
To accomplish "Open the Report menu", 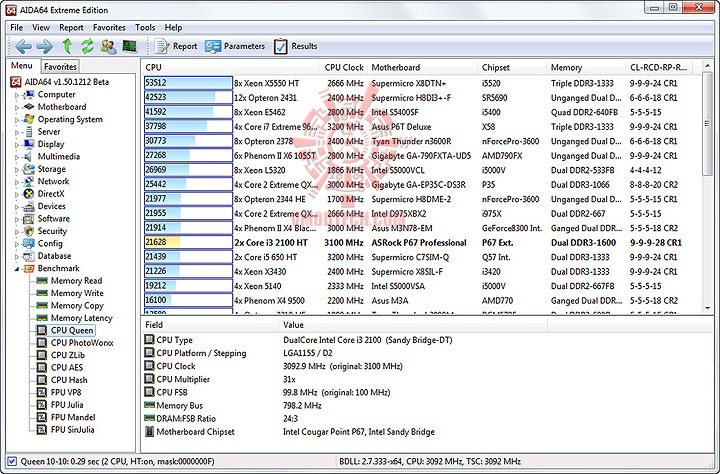I will pyautogui.click(x=71, y=28).
